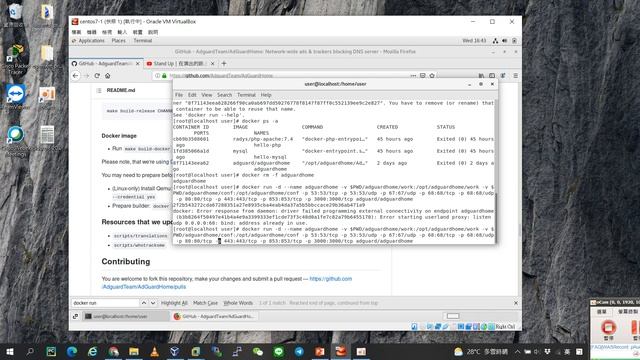Open the terminal Help menu

pos(266,95)
